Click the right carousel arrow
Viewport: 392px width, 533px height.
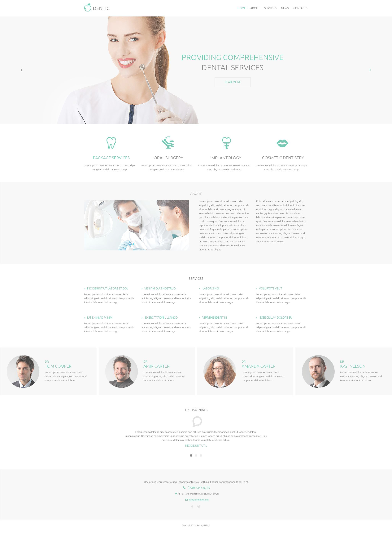point(370,69)
